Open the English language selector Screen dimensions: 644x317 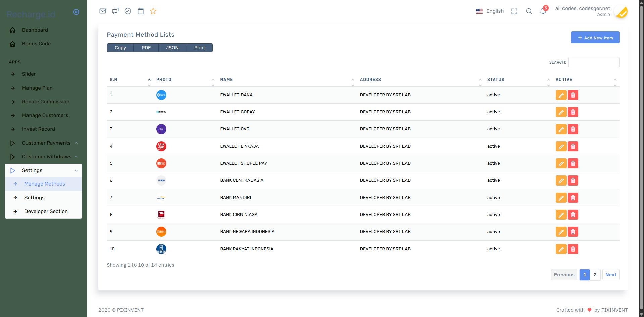point(490,11)
